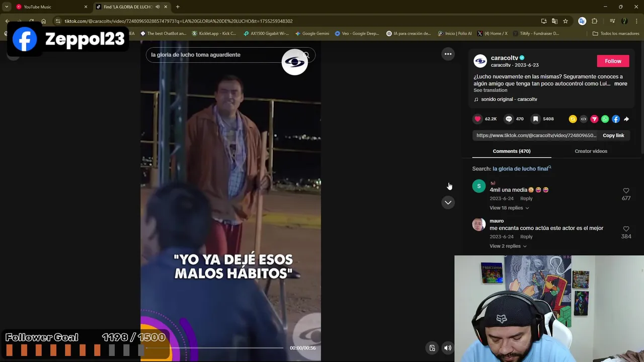Save video with the bookmark icon showing 5408
Viewport: 644px width, 362px height.
(536, 119)
